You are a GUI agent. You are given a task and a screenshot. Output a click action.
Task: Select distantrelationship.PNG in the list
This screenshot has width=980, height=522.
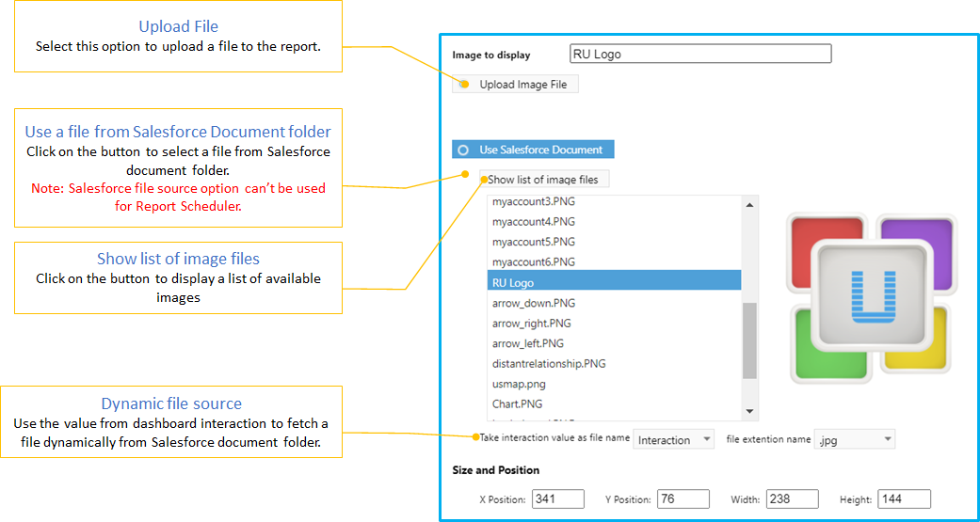614,363
